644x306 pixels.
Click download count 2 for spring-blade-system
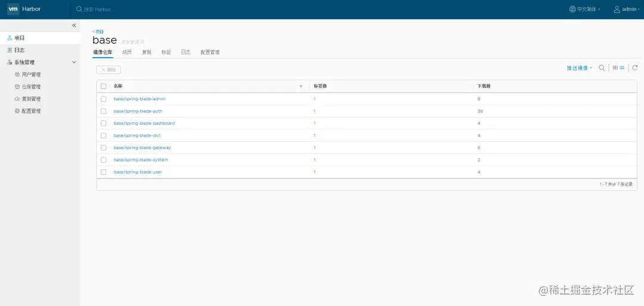pyautogui.click(x=479, y=160)
